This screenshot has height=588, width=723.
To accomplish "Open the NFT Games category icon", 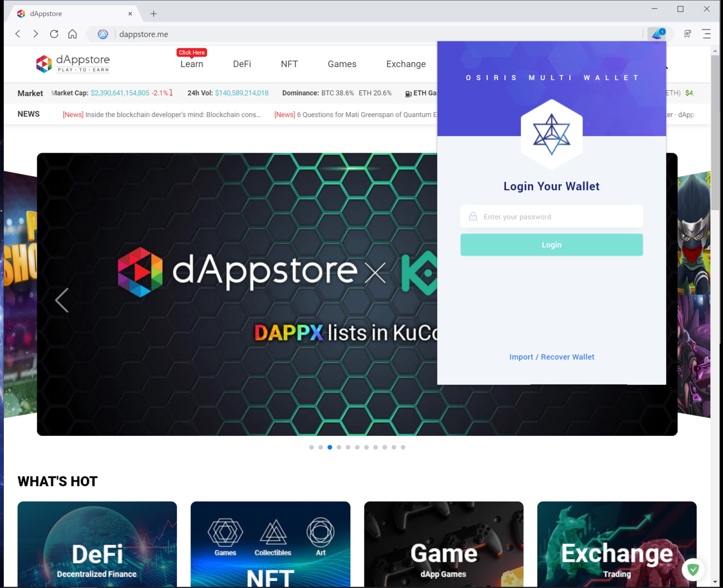I will pos(225,537).
